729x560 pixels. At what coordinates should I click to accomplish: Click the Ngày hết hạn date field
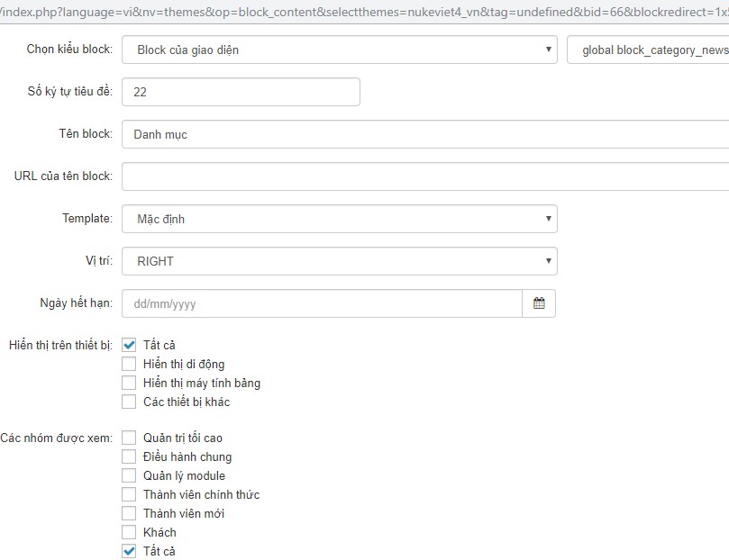point(322,303)
